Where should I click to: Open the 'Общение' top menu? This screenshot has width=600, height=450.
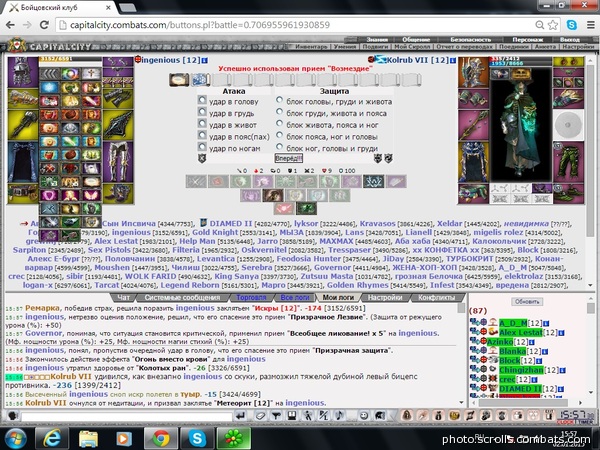pos(416,39)
